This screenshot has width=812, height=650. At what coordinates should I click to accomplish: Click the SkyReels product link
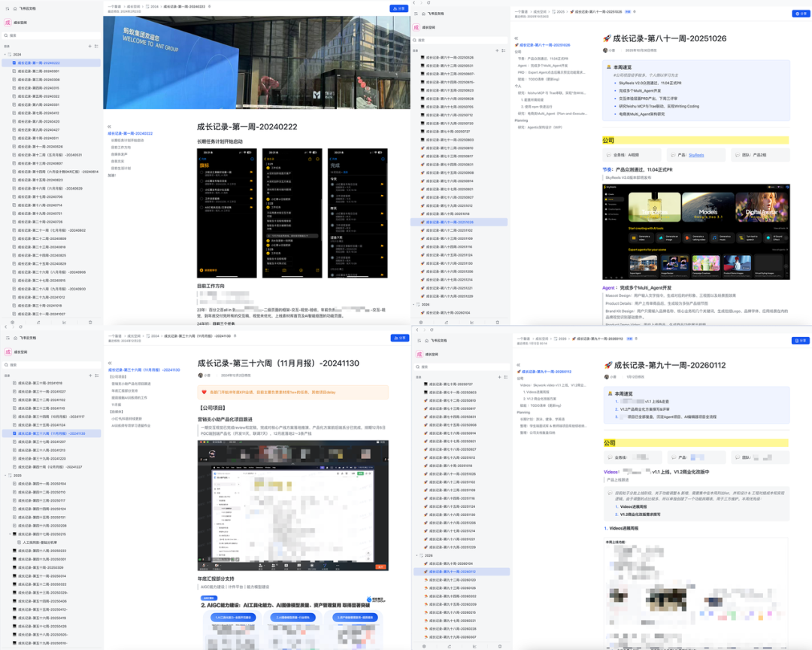[x=695, y=155]
